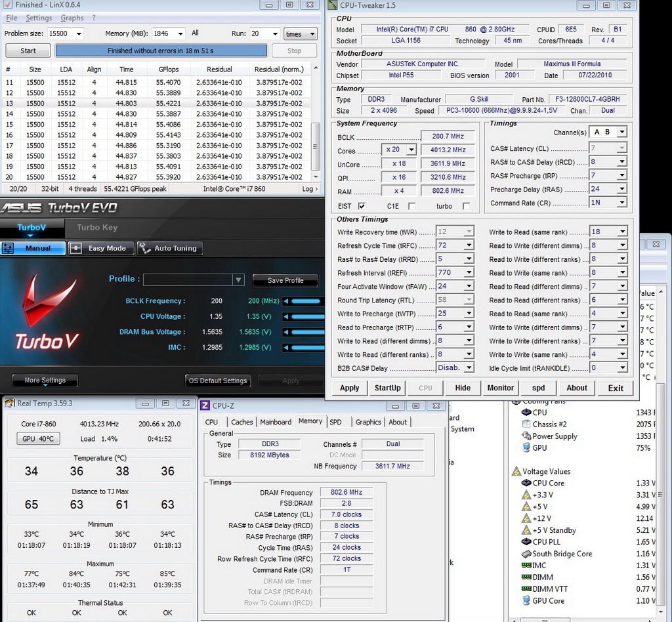Screen dimensions: 672x622
Task: Click the CPU PLL voltage icon
Action: tap(526, 542)
